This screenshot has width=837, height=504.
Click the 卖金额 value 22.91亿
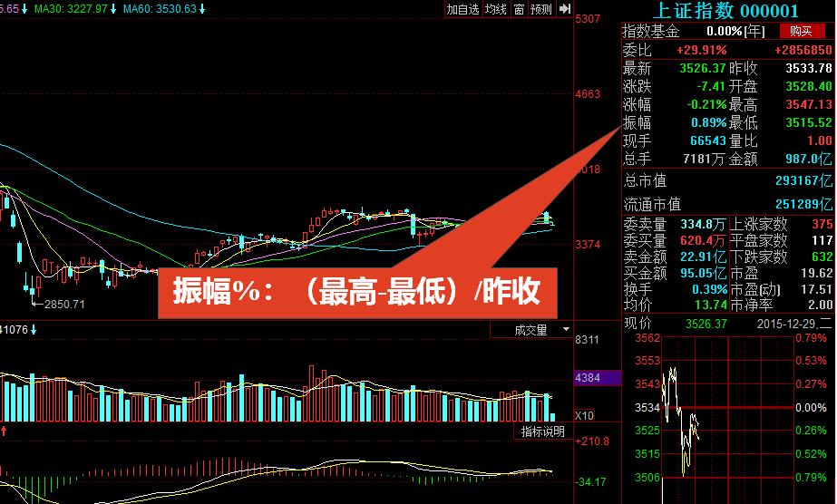(x=704, y=257)
